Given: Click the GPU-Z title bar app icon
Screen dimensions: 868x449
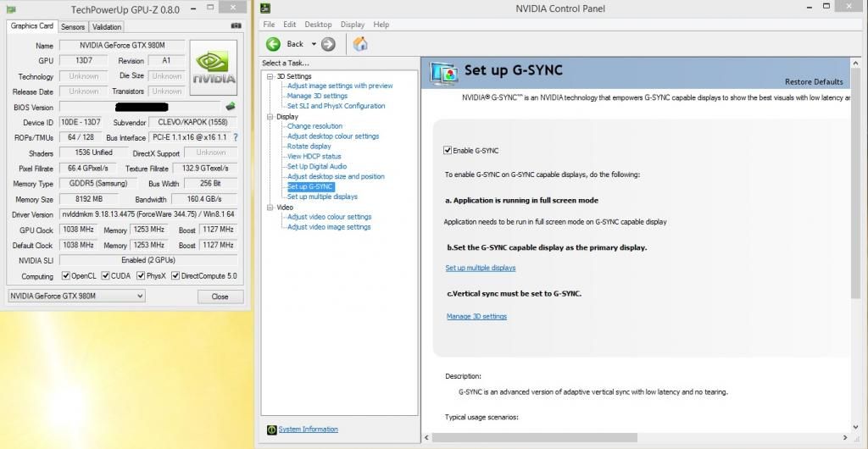Looking at the screenshot, I should click(11, 8).
